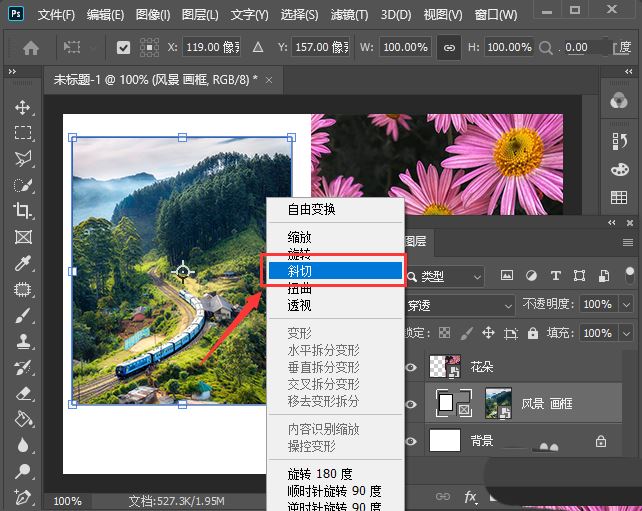Select the Frame tool
Viewport: 642px width, 511px height.
pos(23,237)
